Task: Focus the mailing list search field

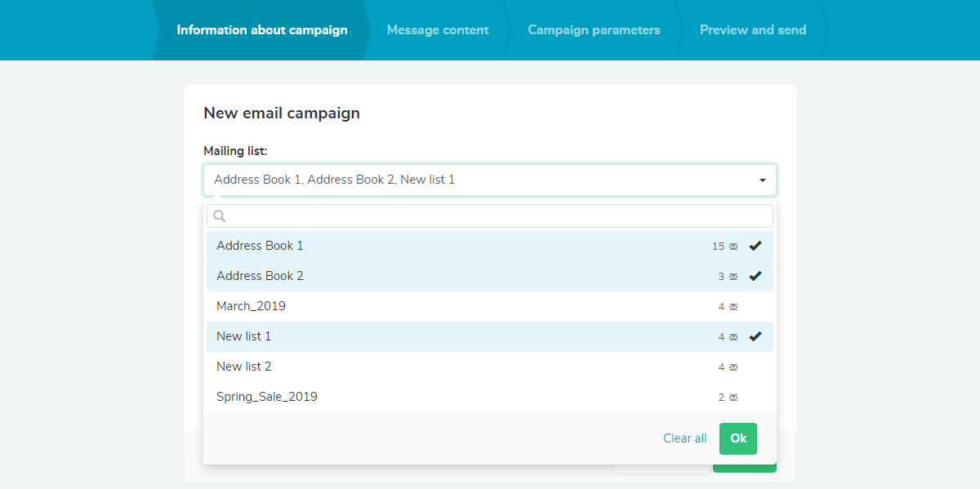Action: click(x=490, y=216)
